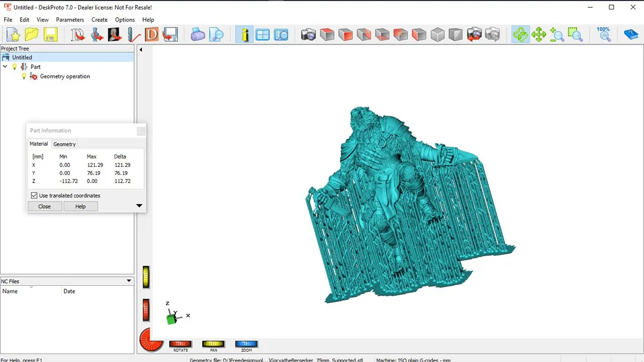Click the 100% zoom icon
This screenshot has height=362, width=644.
pos(603,35)
